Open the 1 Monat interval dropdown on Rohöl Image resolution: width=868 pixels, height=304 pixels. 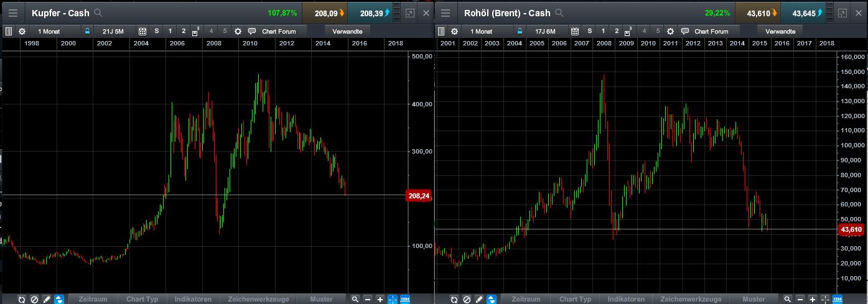(x=487, y=31)
